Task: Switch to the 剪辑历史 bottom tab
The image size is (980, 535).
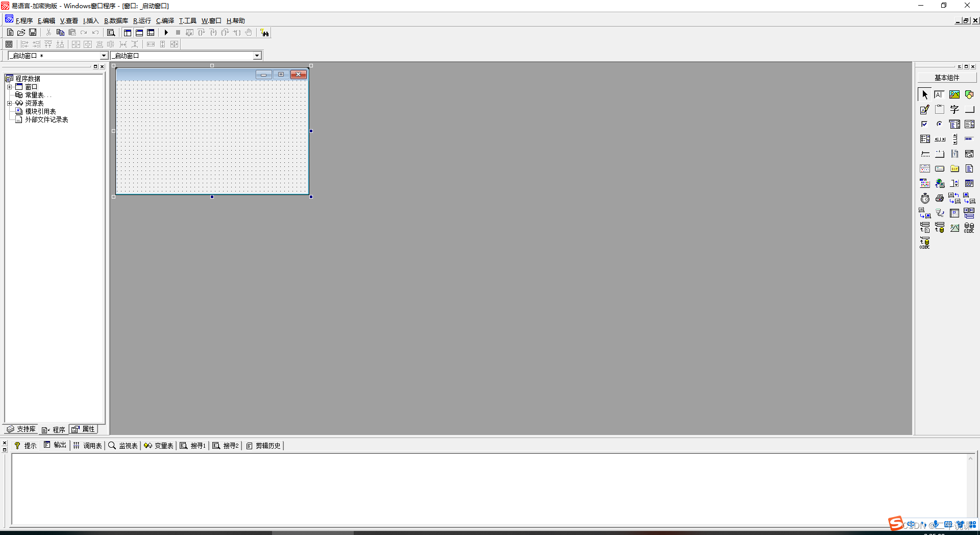Action: tap(263, 446)
